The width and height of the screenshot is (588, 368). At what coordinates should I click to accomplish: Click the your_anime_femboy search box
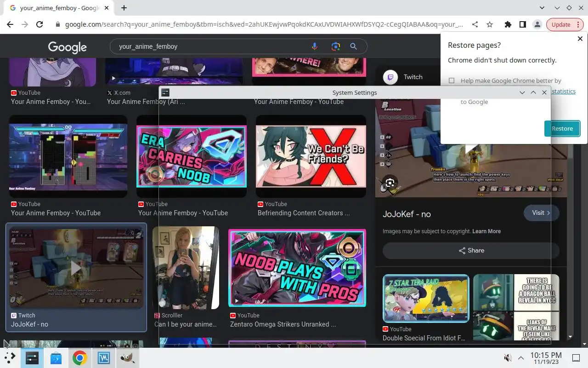point(211,46)
